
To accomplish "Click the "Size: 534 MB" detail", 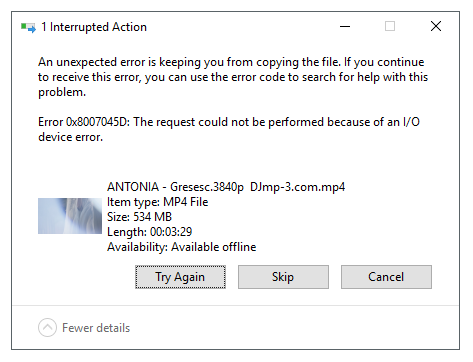I will click(x=139, y=217).
